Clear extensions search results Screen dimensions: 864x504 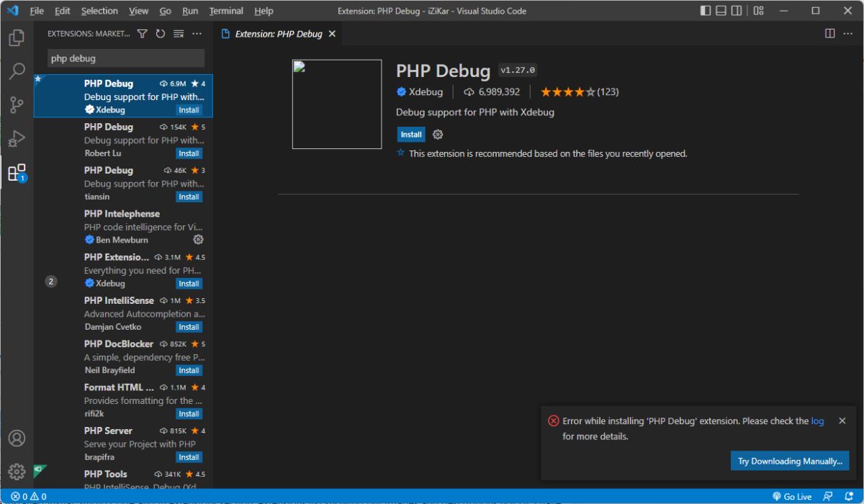click(x=179, y=34)
